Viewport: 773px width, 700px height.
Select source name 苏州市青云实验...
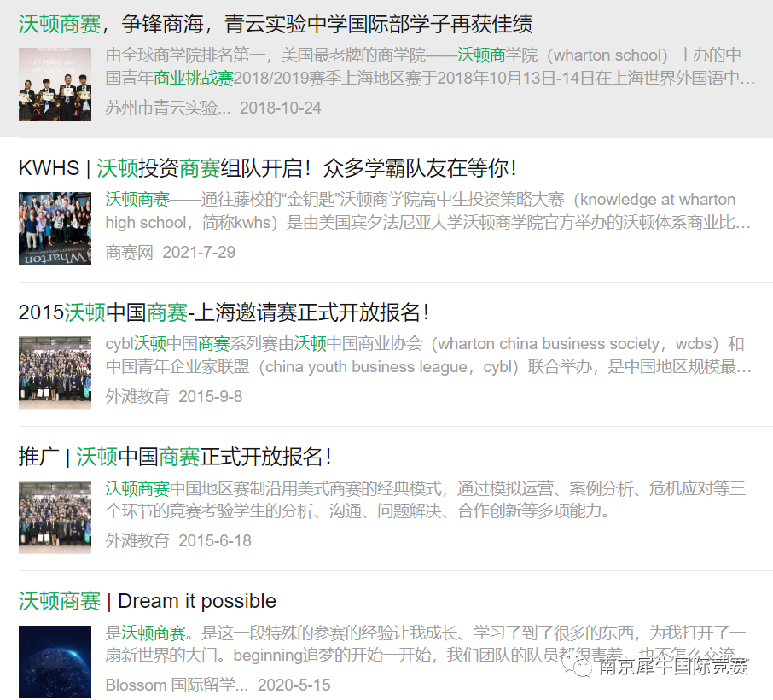167,108
